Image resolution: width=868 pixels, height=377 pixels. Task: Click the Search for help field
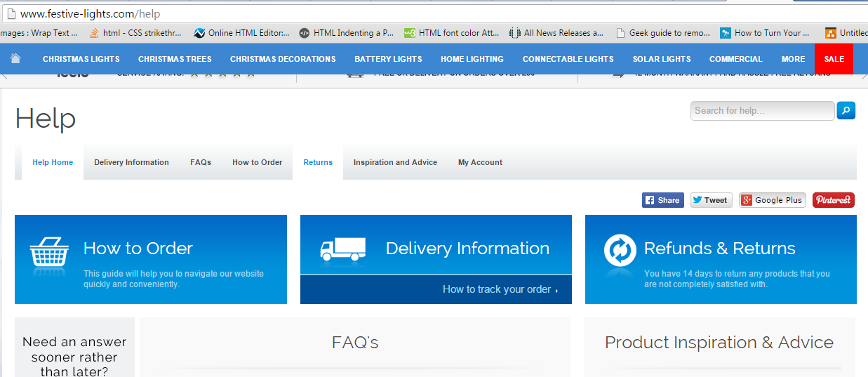pos(763,111)
